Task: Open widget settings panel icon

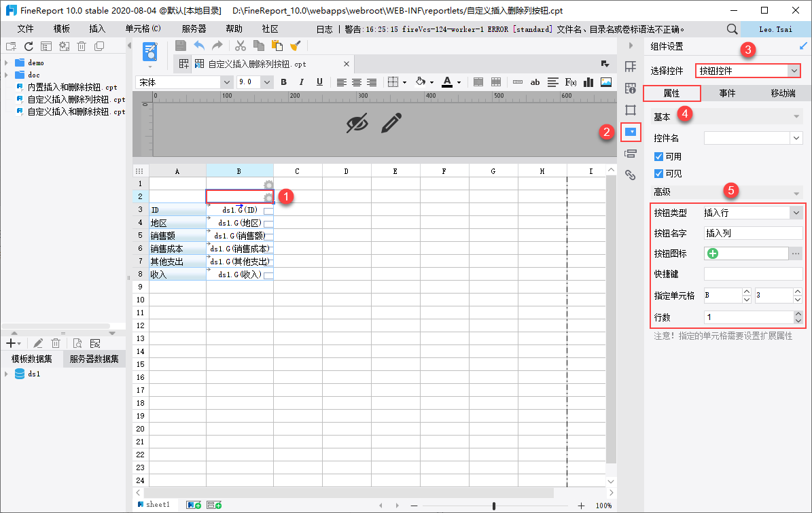Action: (631, 132)
